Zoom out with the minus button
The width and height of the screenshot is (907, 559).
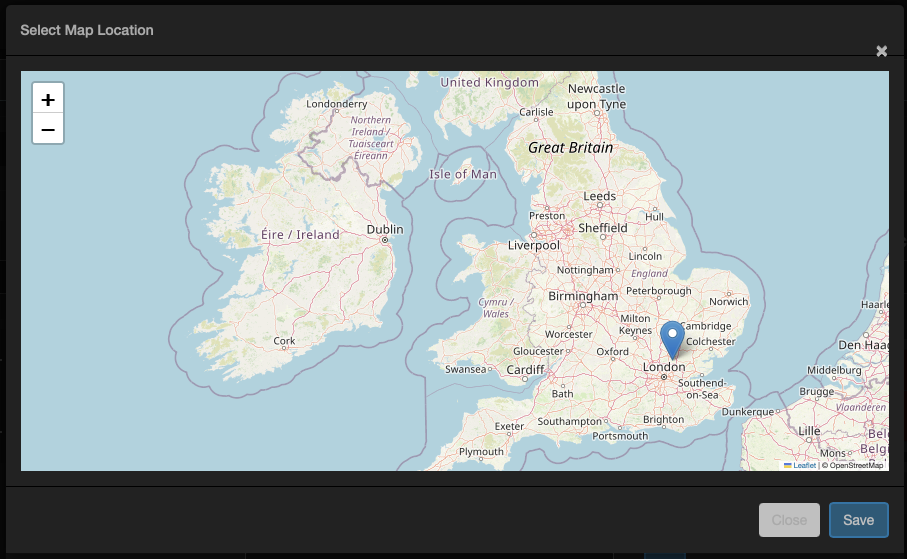(x=48, y=128)
